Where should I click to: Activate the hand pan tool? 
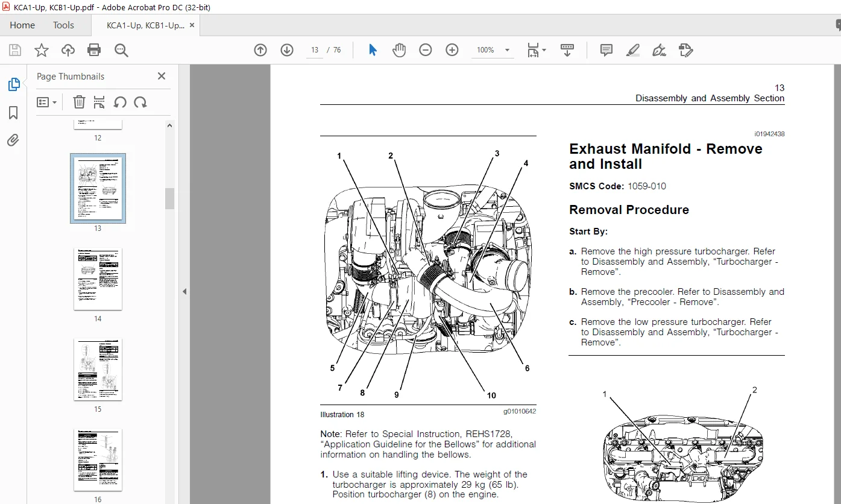tap(399, 50)
